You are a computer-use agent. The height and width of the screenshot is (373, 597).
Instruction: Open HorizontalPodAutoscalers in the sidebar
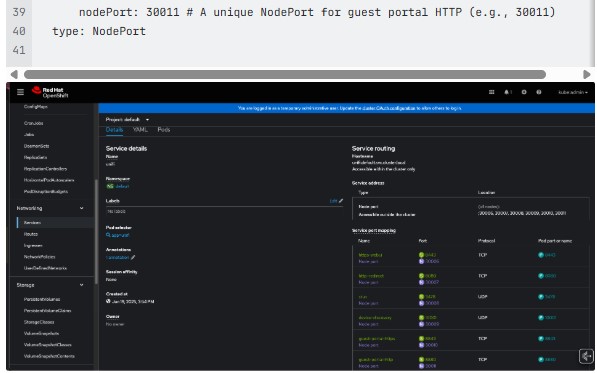pyautogui.click(x=49, y=180)
